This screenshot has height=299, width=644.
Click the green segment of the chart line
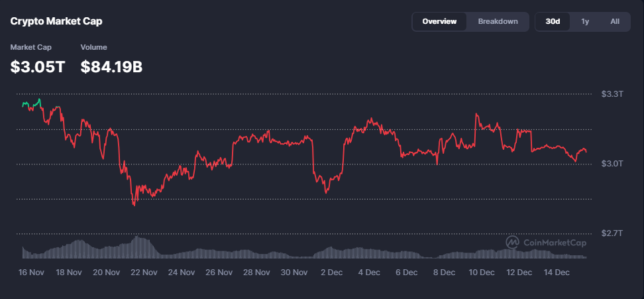tap(31, 103)
